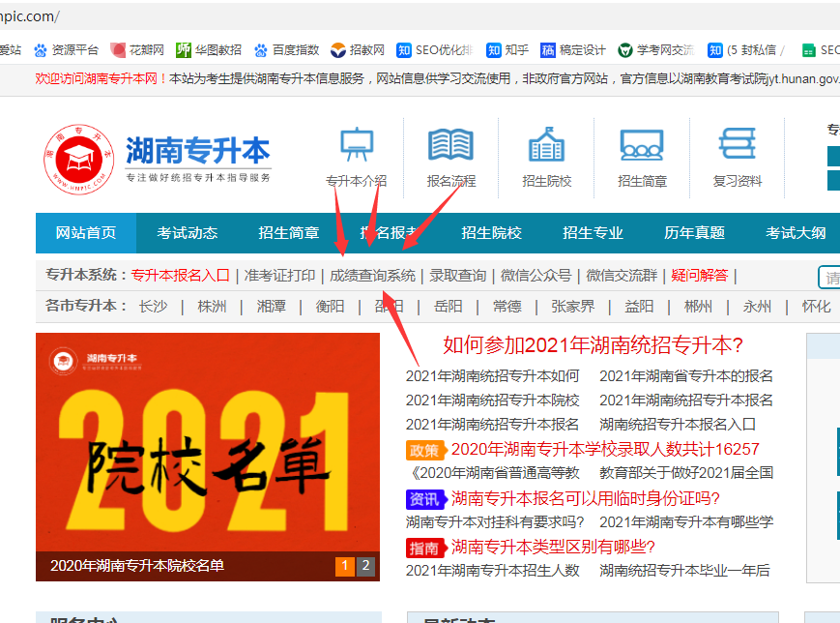Open 知乎 from the bookmarks bar

tap(492, 49)
